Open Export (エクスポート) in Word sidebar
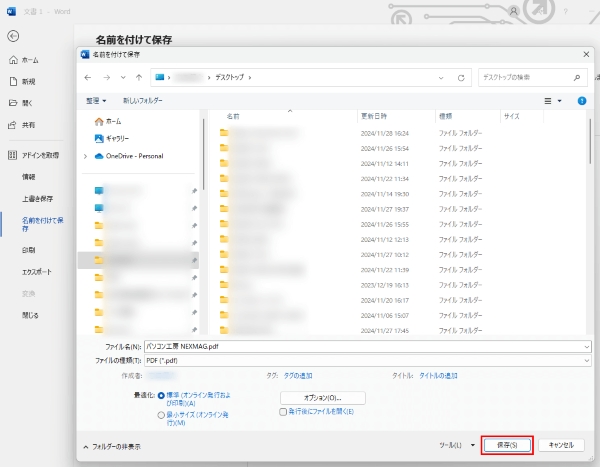Image resolution: width=600 pixels, height=467 pixels. pyautogui.click(x=36, y=272)
